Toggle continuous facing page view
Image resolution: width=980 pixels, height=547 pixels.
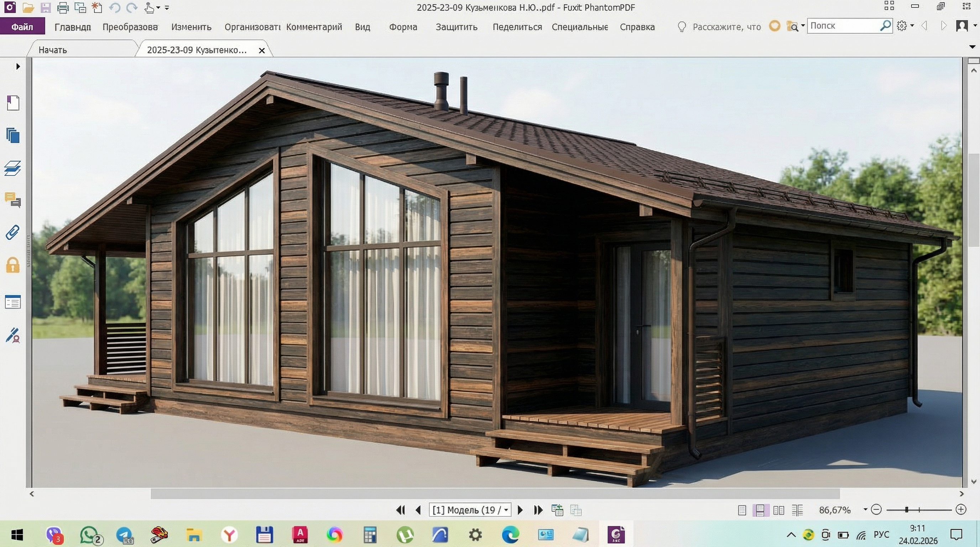point(797,510)
